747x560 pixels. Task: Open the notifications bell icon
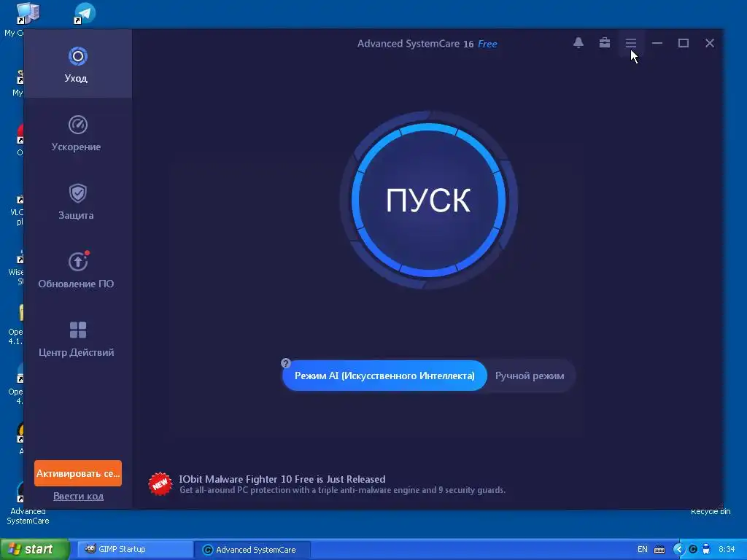click(x=578, y=43)
